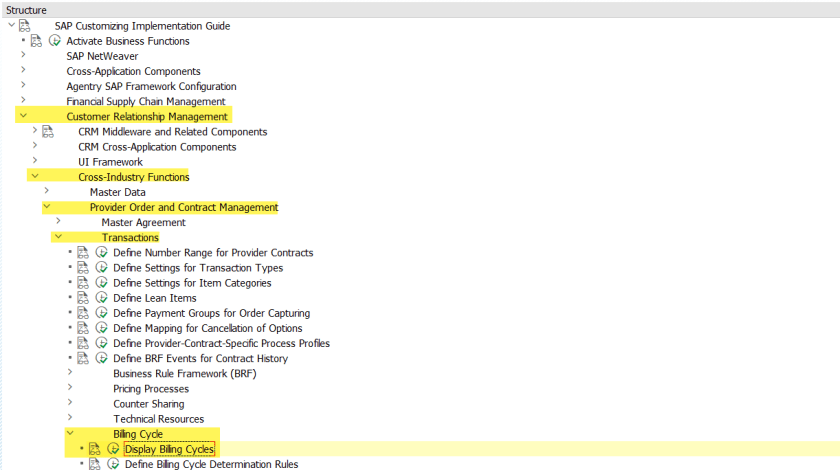The width and height of the screenshot is (840, 470).
Task: Select Agentry SAP Framework Configuration label
Action: coord(151,86)
